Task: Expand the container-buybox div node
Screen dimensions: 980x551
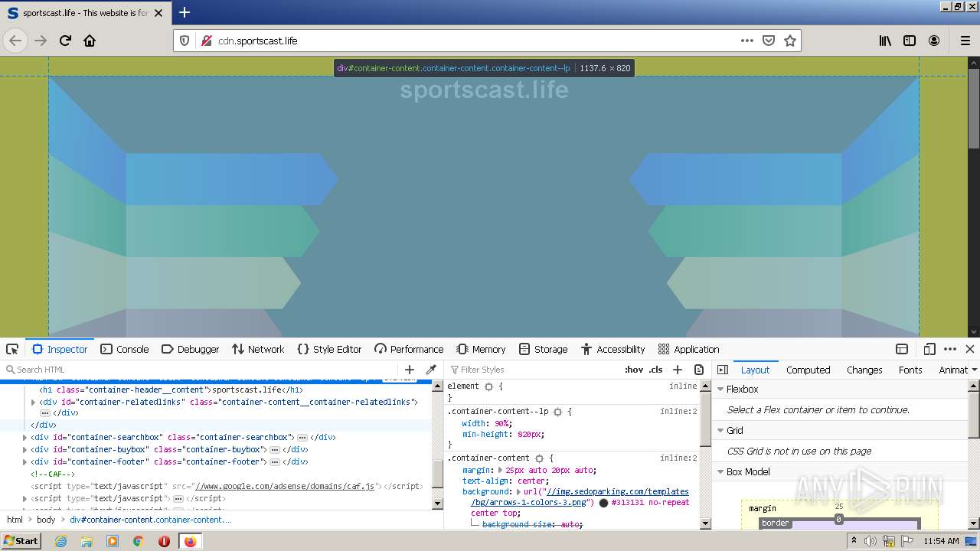Action: click(24, 450)
